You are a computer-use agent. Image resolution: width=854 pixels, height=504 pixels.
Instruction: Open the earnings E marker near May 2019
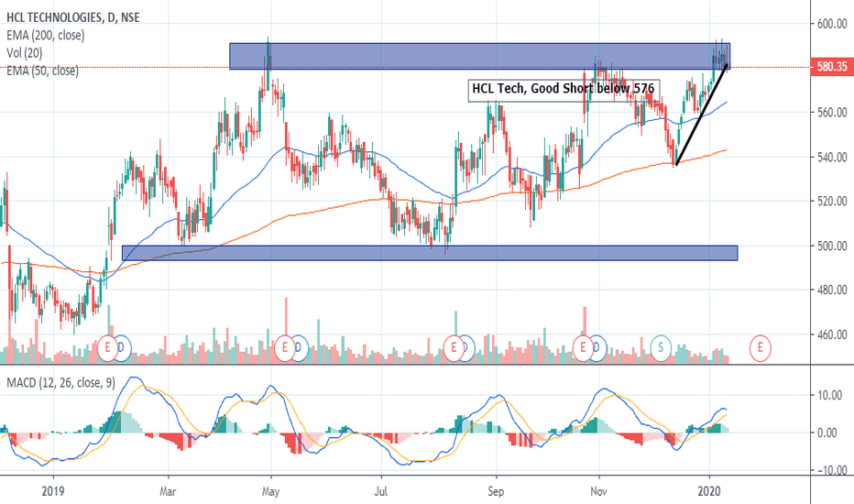pyautogui.click(x=284, y=348)
